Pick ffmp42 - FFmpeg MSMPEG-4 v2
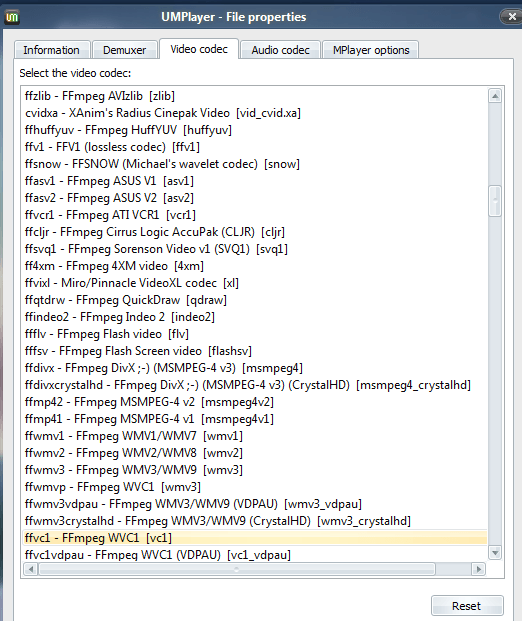 tap(149, 402)
